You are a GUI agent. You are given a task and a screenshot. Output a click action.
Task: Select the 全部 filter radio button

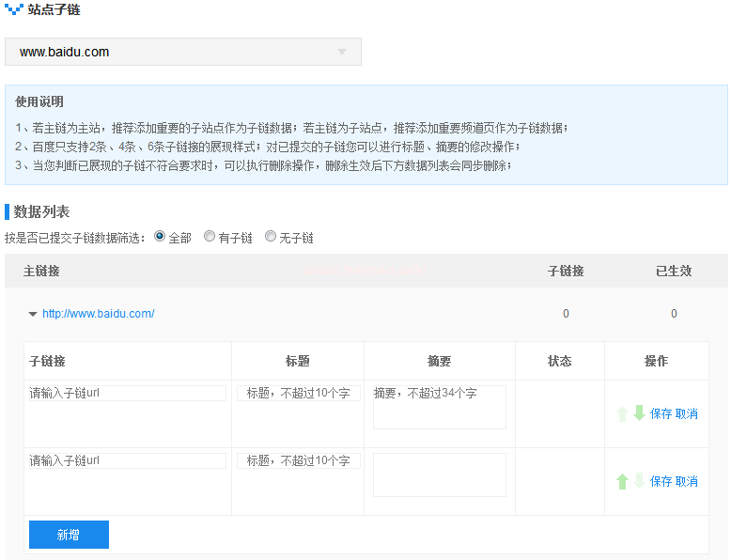[160, 237]
